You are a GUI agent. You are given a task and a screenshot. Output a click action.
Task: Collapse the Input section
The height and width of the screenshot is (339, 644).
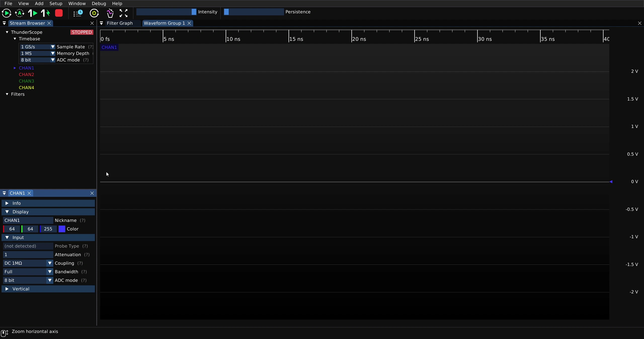[x=48, y=238]
